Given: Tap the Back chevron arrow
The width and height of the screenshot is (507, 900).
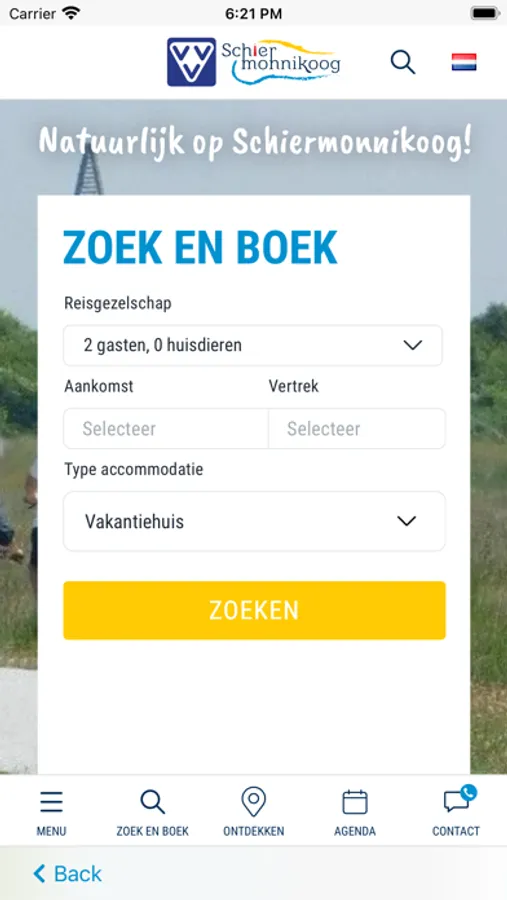Looking at the screenshot, I should (39, 874).
